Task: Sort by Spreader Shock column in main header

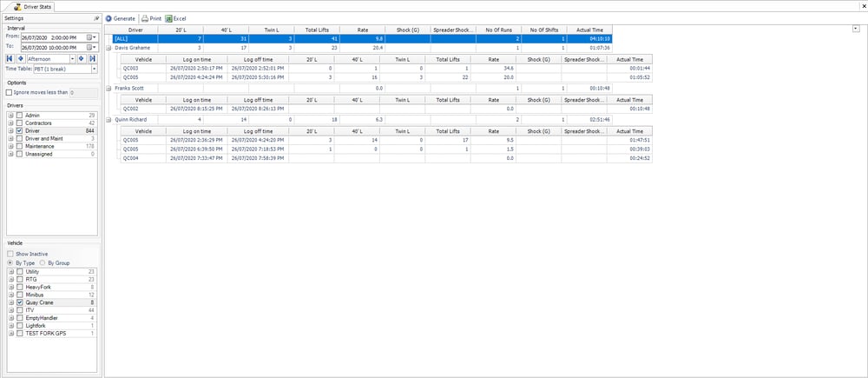Action: [453, 30]
